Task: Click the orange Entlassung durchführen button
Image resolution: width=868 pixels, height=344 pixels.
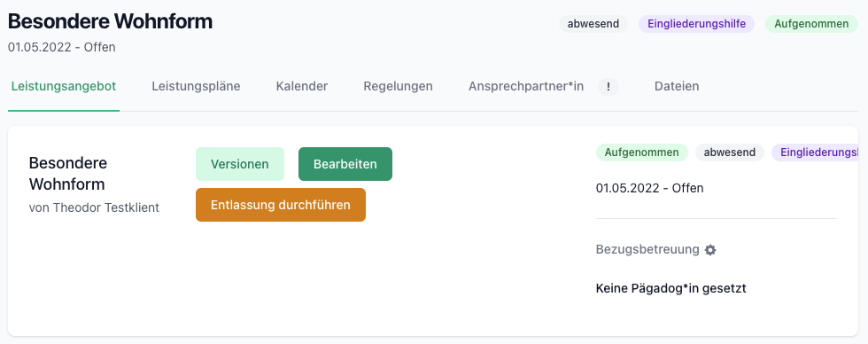Action: pyautogui.click(x=281, y=205)
